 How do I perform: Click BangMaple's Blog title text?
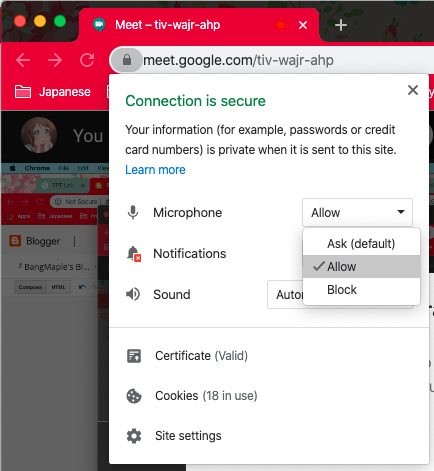[x=57, y=267]
